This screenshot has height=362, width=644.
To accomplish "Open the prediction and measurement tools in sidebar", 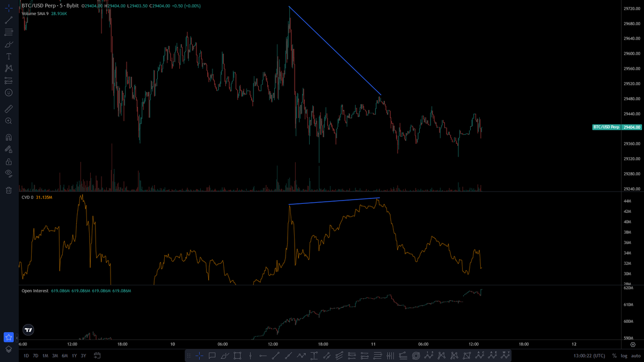I will (9, 80).
